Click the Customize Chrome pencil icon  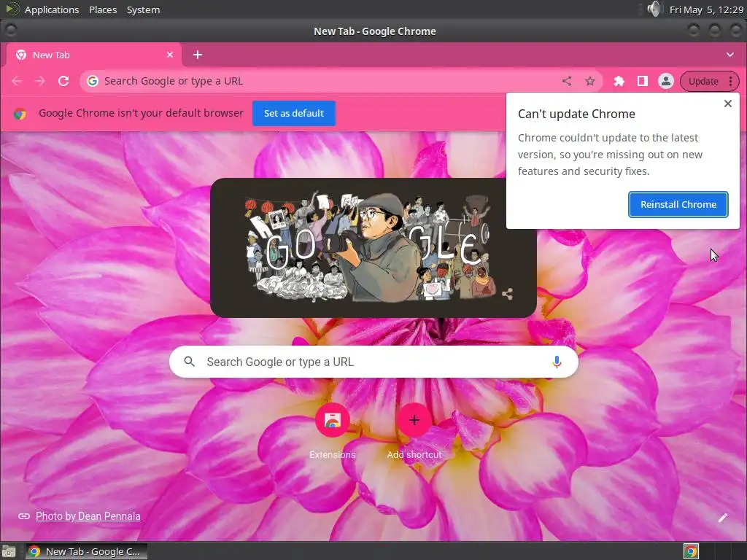(x=723, y=518)
